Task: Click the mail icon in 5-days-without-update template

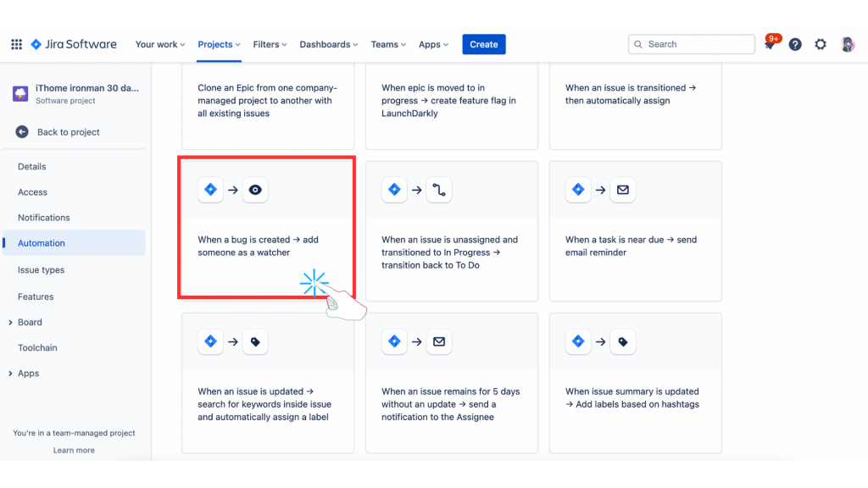Action: tap(439, 341)
